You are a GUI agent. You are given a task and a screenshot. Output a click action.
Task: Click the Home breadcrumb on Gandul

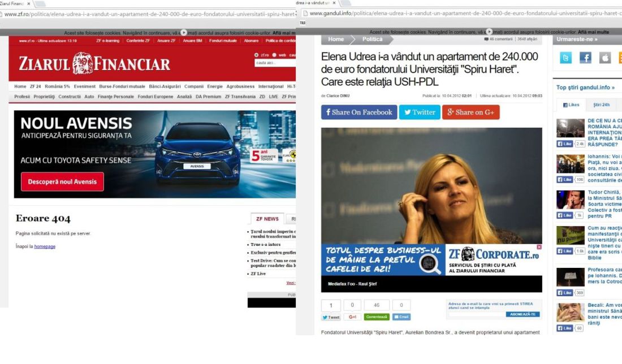[336, 39]
